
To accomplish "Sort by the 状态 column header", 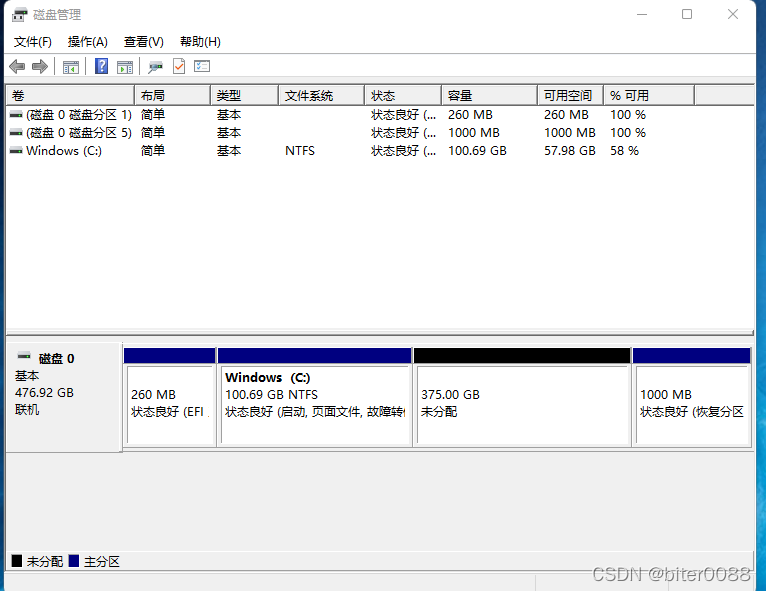I will point(403,96).
